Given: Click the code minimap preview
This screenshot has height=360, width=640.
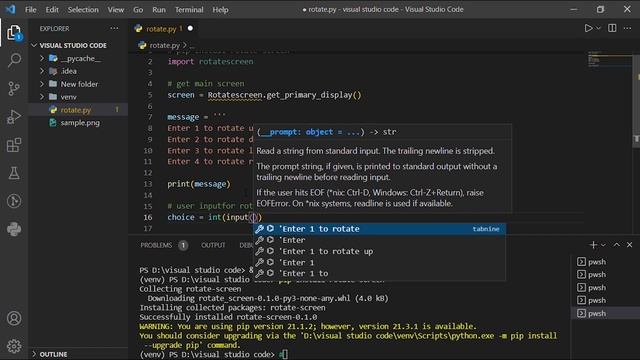Looking at the screenshot, I should tap(609, 60).
